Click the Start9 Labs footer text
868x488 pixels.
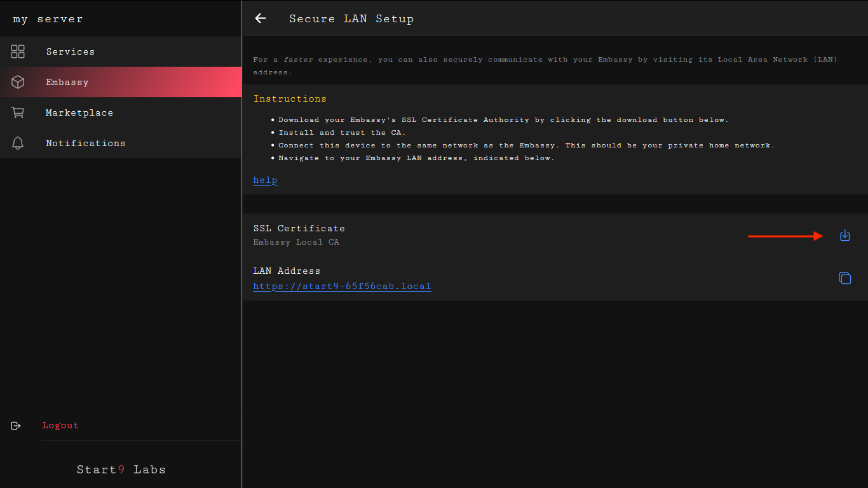[x=121, y=470]
